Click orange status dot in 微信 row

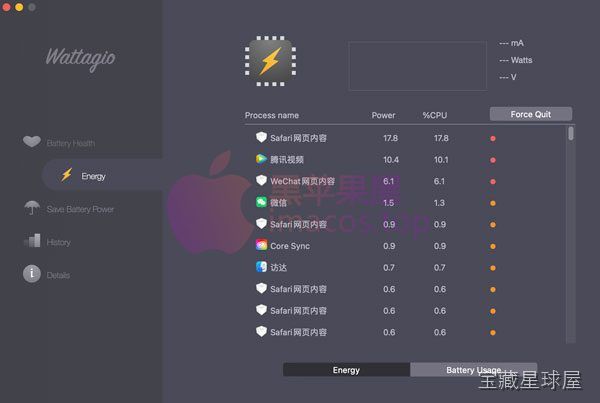click(493, 203)
